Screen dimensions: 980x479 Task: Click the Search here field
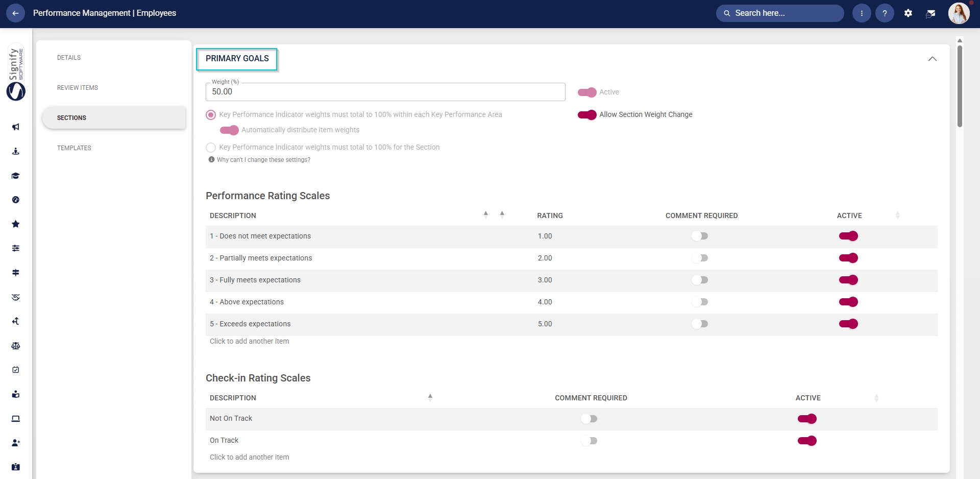[x=780, y=13]
